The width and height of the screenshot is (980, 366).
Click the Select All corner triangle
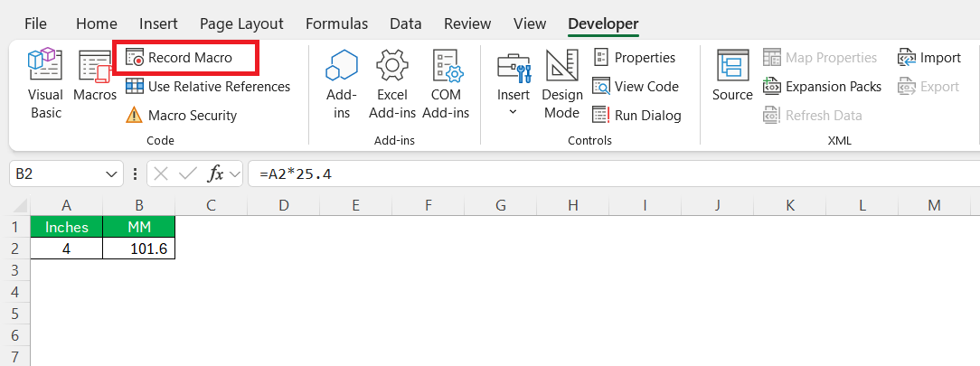[x=20, y=205]
